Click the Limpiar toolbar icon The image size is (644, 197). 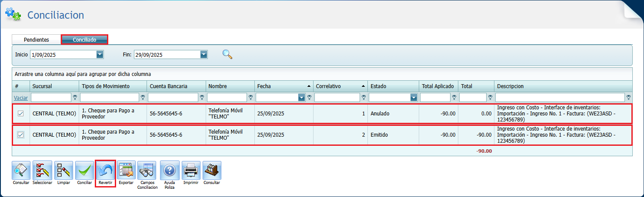coord(63,171)
